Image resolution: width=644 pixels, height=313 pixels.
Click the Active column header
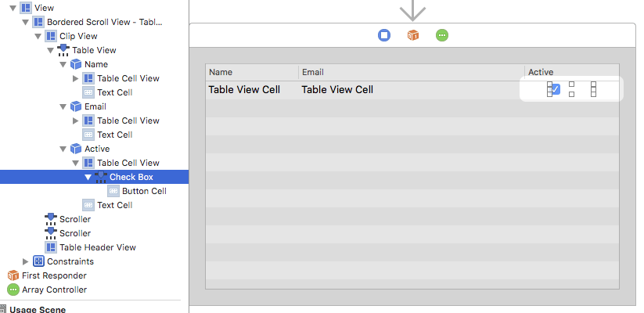coord(570,72)
